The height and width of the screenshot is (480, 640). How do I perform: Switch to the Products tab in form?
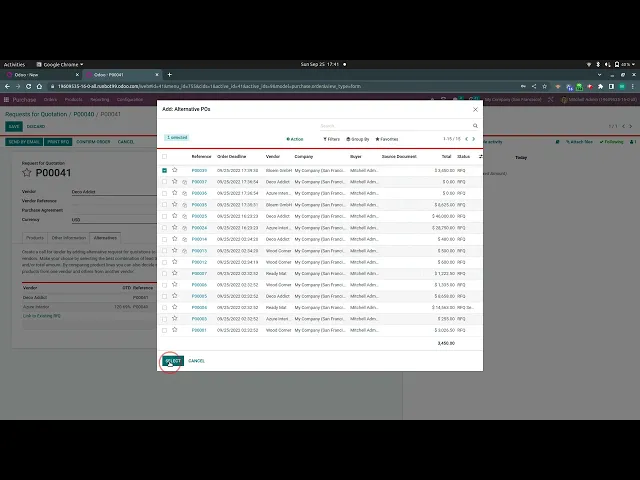tap(35, 238)
